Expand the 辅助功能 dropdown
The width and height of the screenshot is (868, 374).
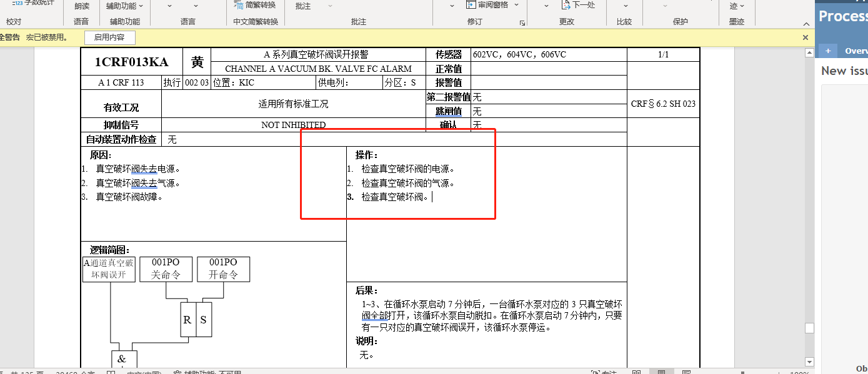click(140, 6)
